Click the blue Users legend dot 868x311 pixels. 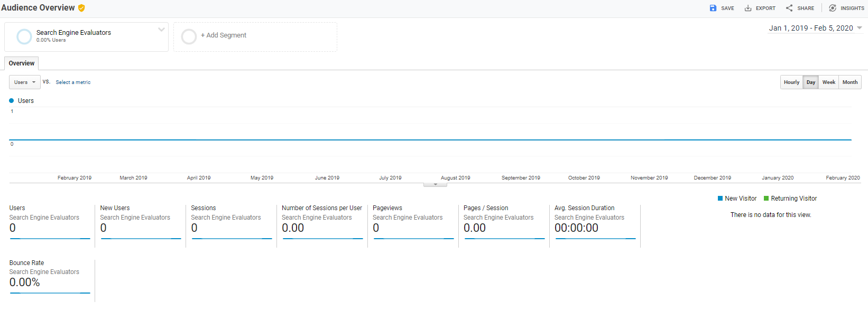(x=12, y=101)
